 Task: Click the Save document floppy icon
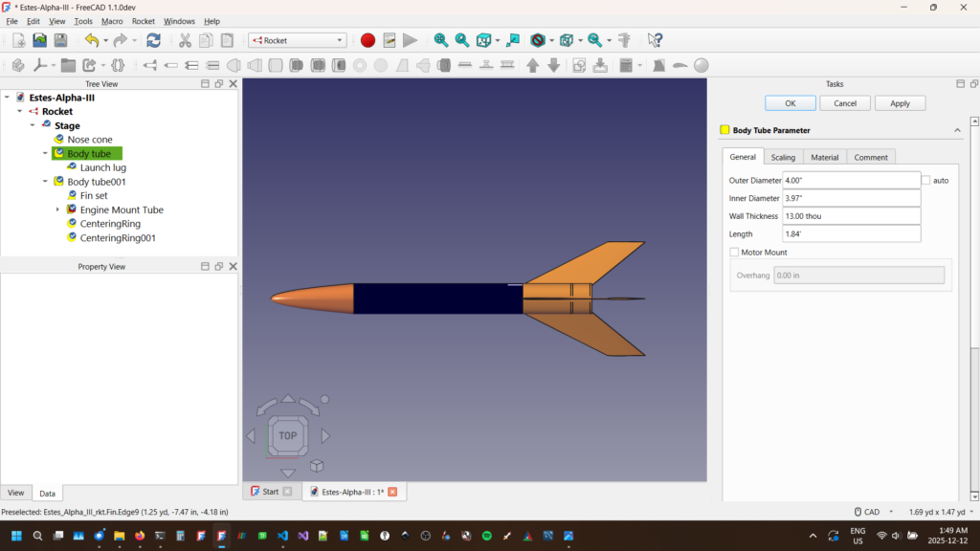[60, 40]
